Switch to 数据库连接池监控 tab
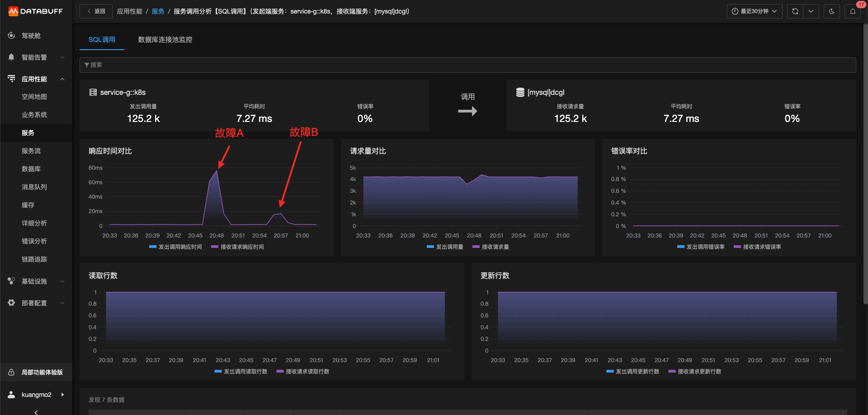The height and width of the screenshot is (415, 868). click(x=165, y=40)
